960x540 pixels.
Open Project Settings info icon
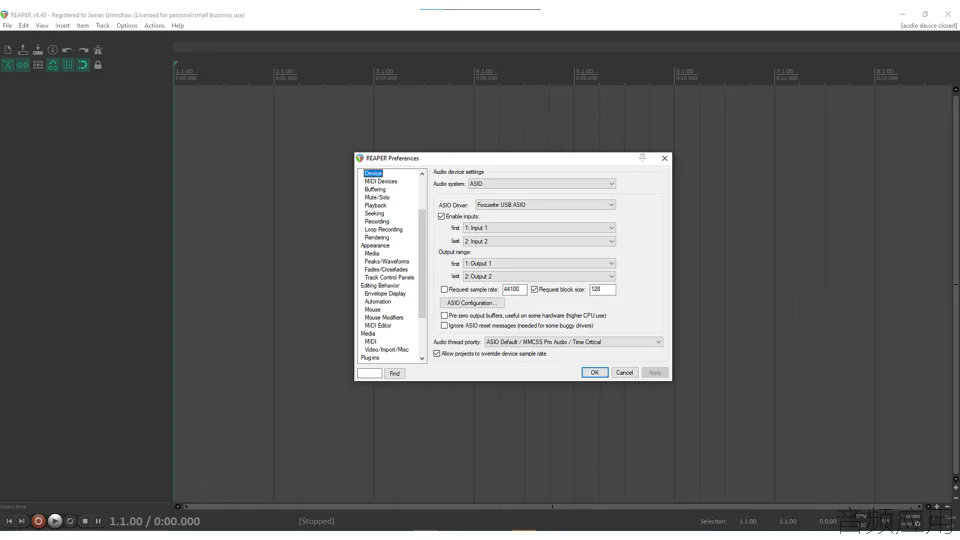pos(53,50)
